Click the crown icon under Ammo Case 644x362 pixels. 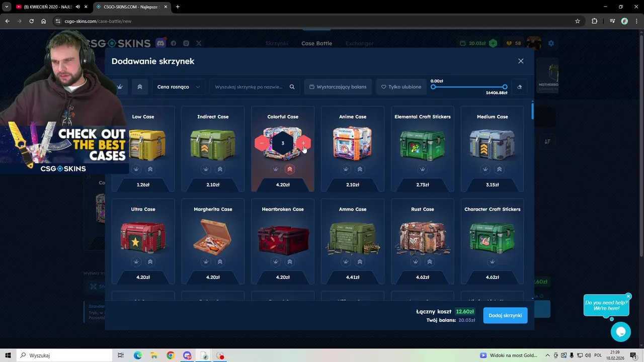coord(346,262)
